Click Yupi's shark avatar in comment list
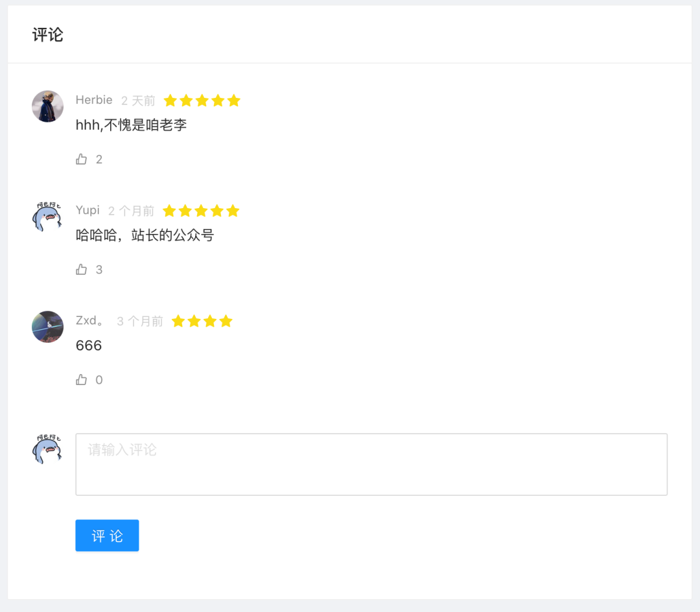The image size is (700, 612). coord(47,217)
